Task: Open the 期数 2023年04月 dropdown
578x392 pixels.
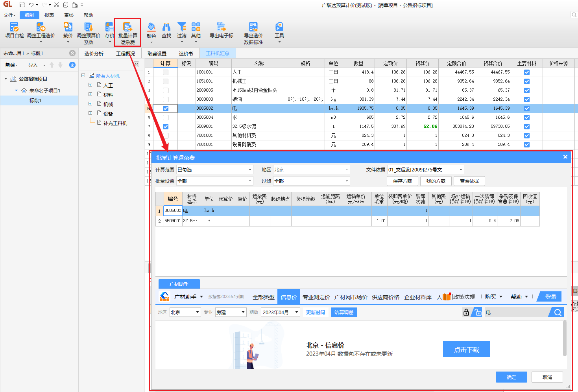Action: tap(281, 312)
